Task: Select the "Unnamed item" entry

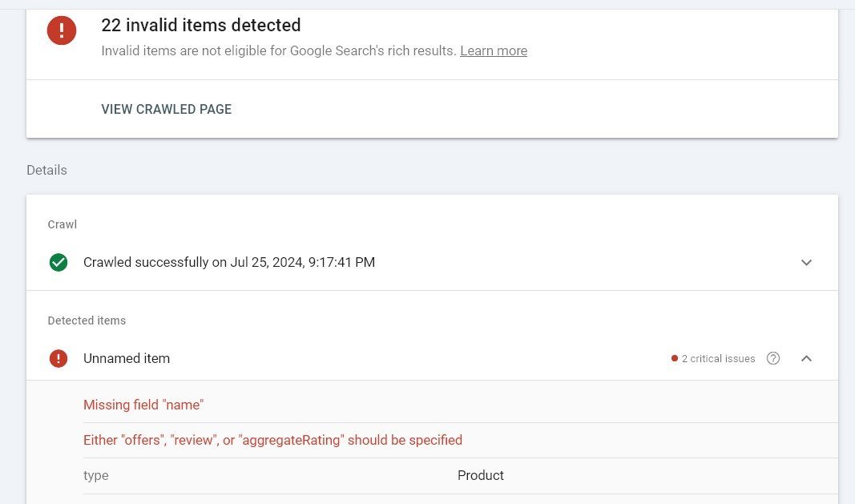Action: click(x=127, y=359)
